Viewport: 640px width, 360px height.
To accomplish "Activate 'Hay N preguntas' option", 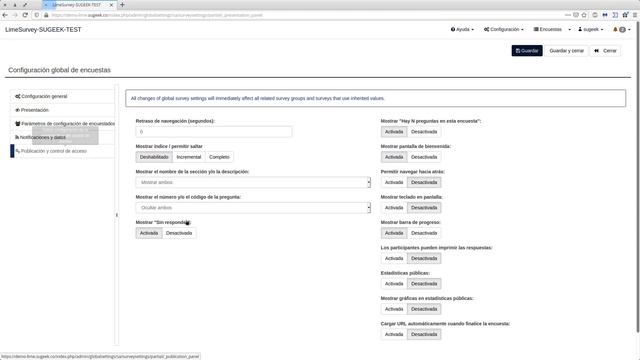I will point(394,132).
